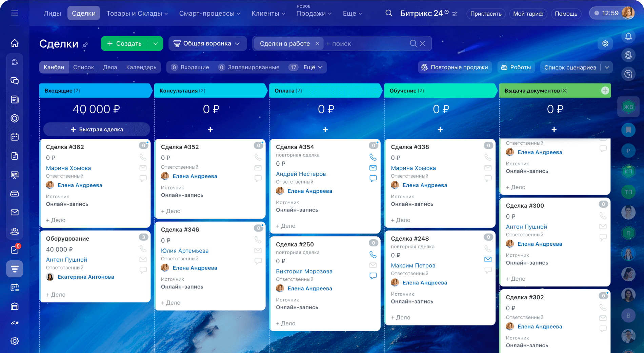
Task: Open the Лиды menu item
Action: (x=52, y=13)
